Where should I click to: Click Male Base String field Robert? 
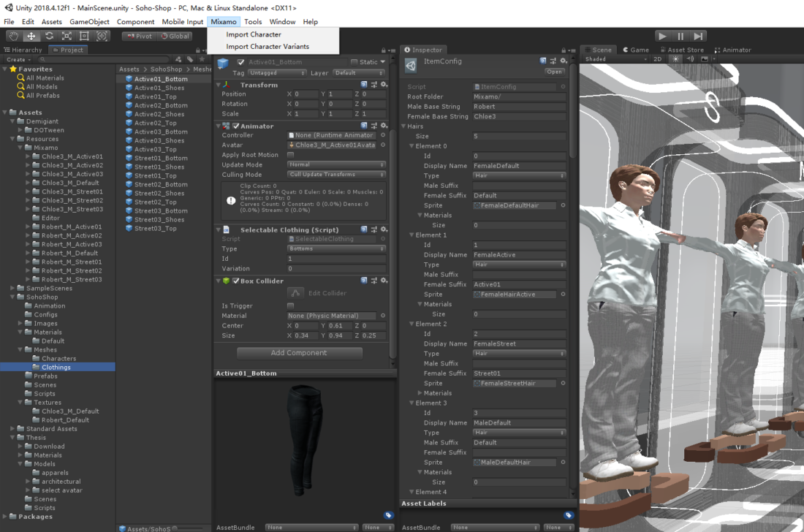point(519,107)
